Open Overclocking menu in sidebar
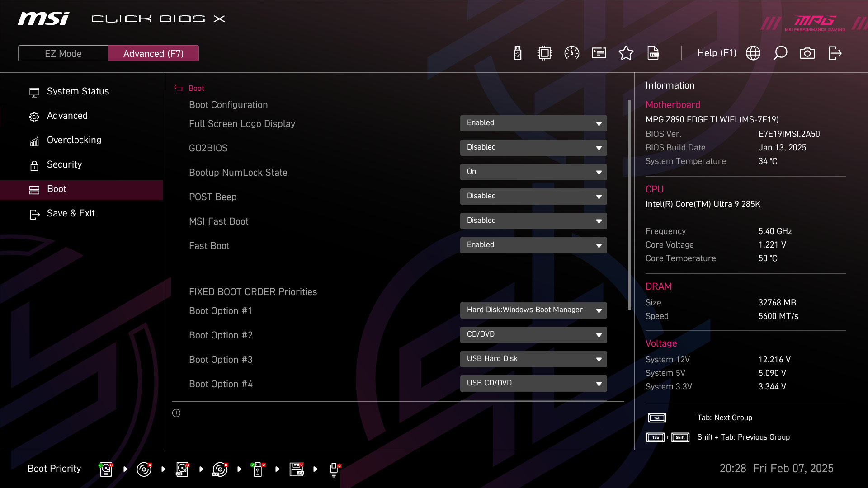868x488 pixels. pos(74,140)
